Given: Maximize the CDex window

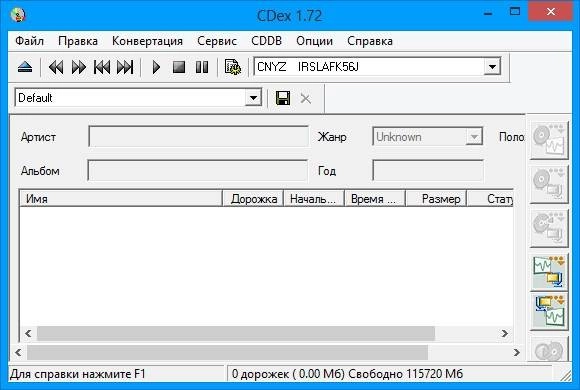Looking at the screenshot, I should pos(515,11).
